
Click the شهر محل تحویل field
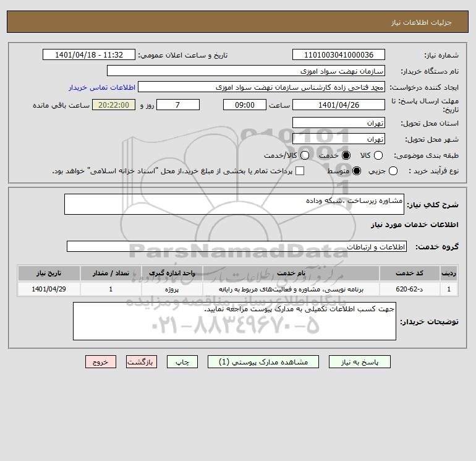[x=339, y=139]
